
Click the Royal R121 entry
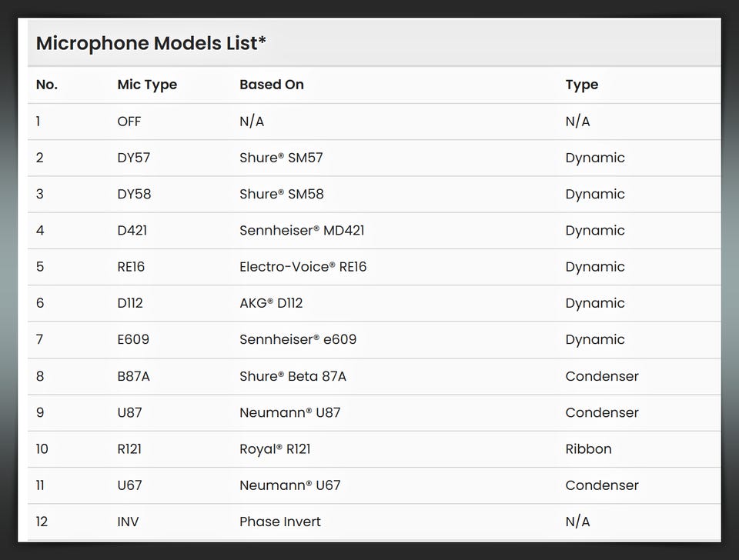[275, 448]
